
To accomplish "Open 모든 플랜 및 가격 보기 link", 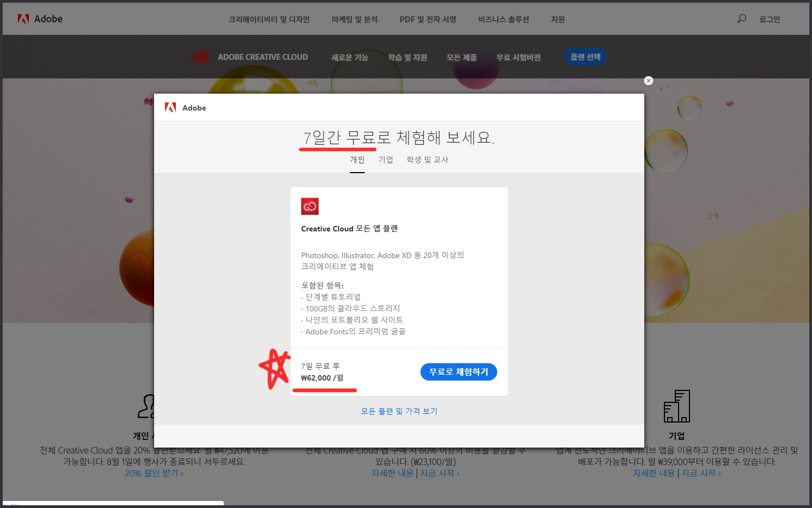I will [399, 411].
